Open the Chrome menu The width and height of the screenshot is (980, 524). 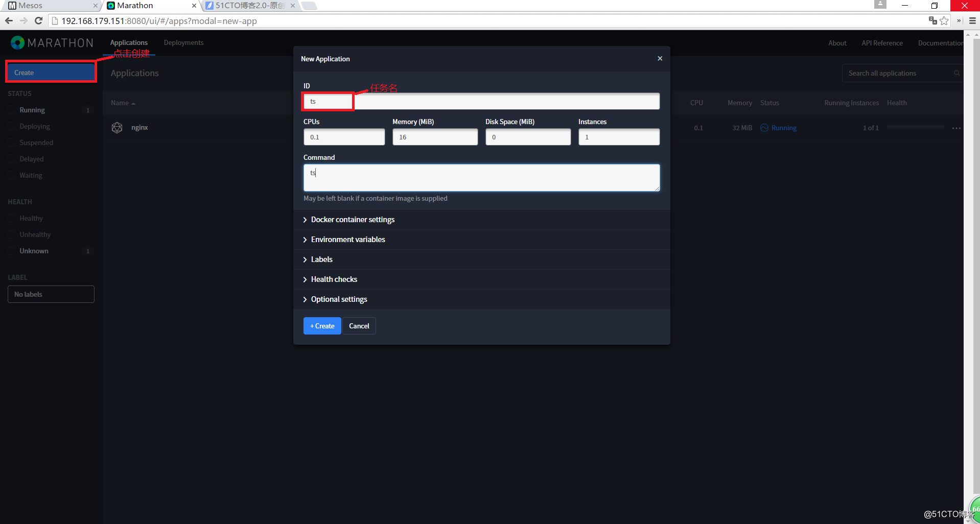tap(972, 21)
